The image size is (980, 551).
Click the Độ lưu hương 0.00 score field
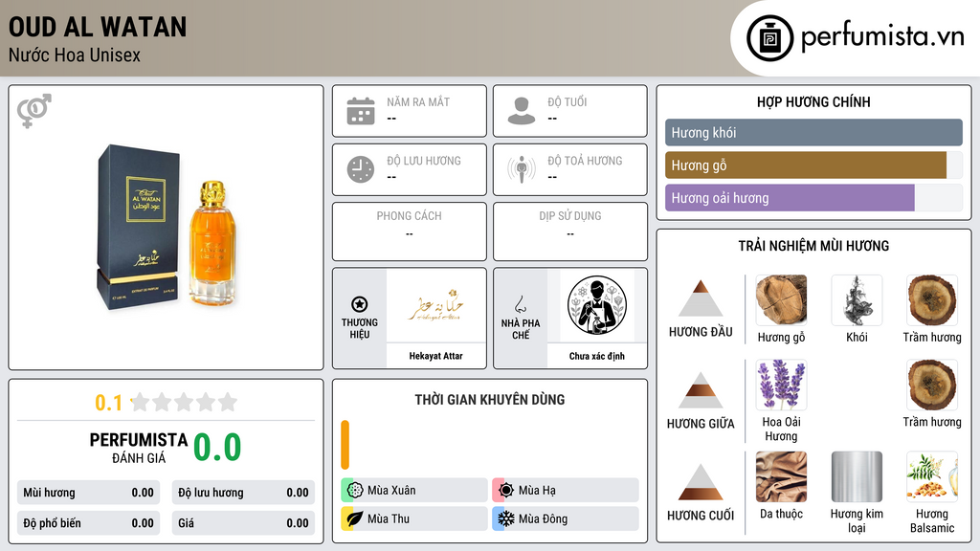(243, 493)
